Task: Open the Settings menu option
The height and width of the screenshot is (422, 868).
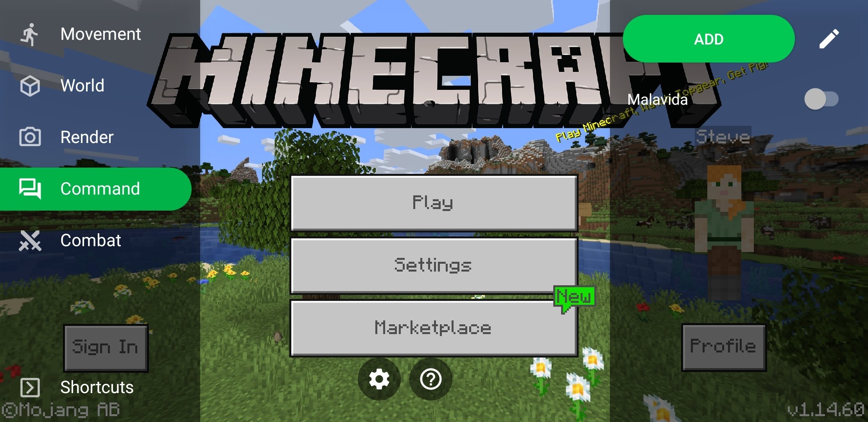Action: (x=434, y=265)
